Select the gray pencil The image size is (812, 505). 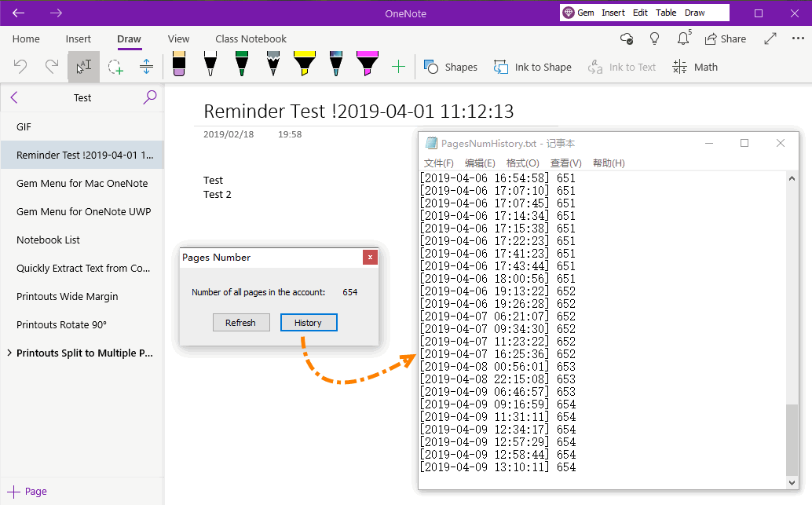point(273,64)
